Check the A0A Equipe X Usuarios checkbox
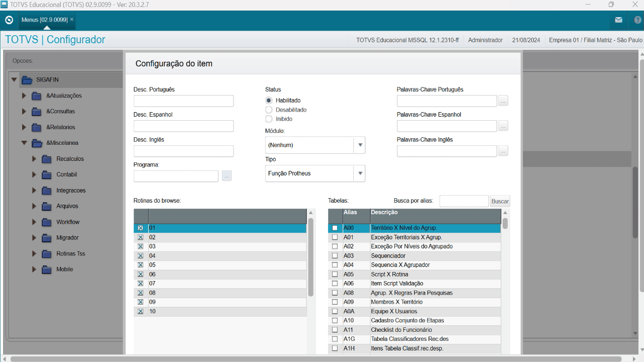The image size is (644, 362). coord(335,311)
